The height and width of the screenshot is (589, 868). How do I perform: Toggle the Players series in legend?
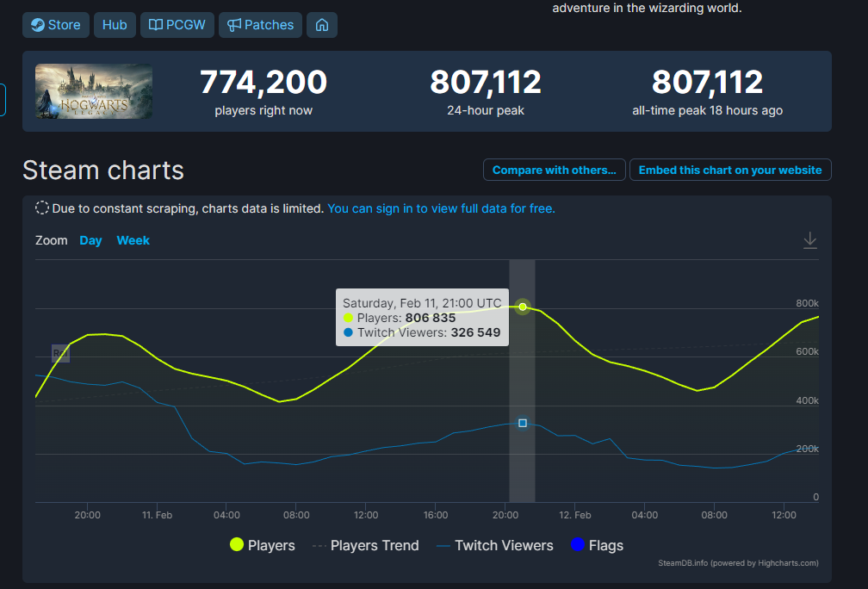(263, 545)
